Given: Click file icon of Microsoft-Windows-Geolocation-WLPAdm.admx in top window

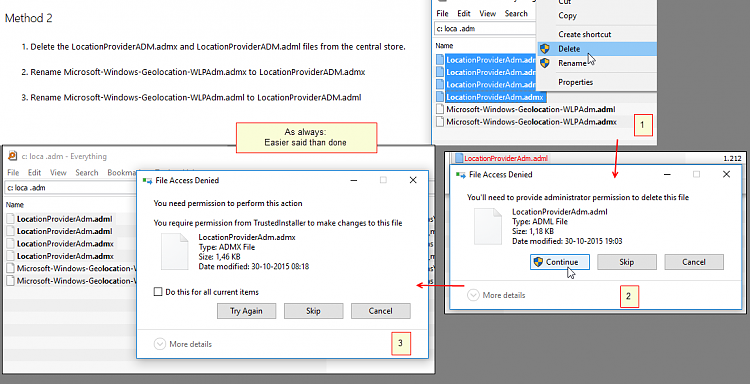Looking at the screenshot, I should pos(440,121).
